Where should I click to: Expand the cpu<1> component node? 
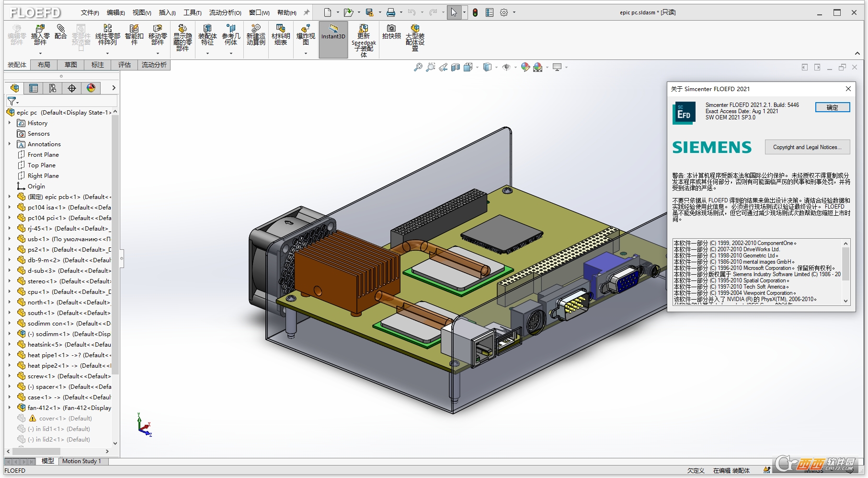pyautogui.click(x=9, y=291)
